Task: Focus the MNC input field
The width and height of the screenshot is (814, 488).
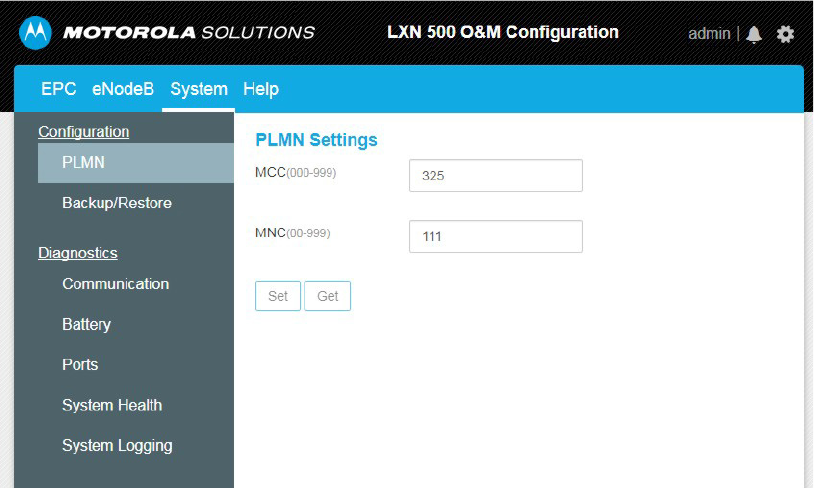Action: coord(496,237)
